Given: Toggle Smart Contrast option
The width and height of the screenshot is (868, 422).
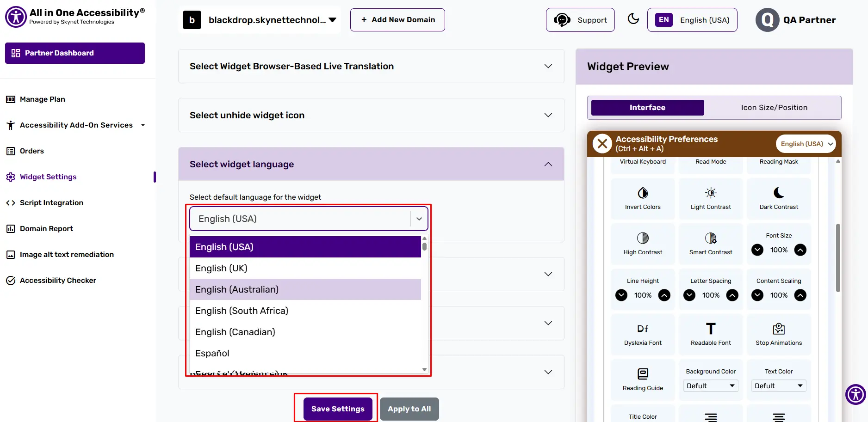Looking at the screenshot, I should (x=711, y=244).
